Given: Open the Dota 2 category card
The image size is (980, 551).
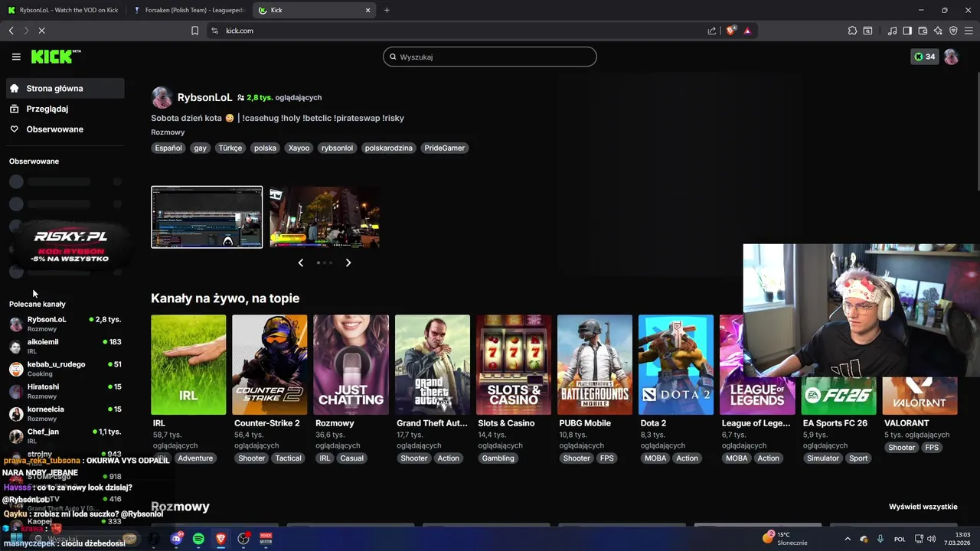Looking at the screenshot, I should click(676, 365).
